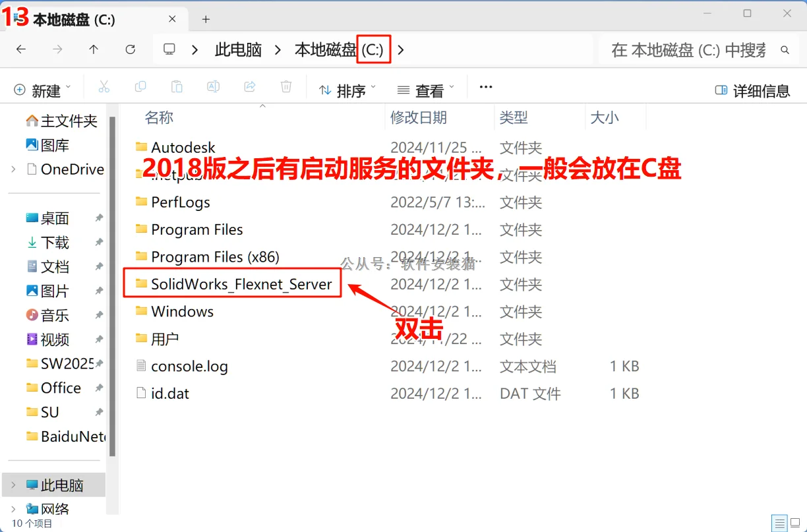Select the Rename icon in the toolbar
807x532 pixels.
[x=212, y=86]
